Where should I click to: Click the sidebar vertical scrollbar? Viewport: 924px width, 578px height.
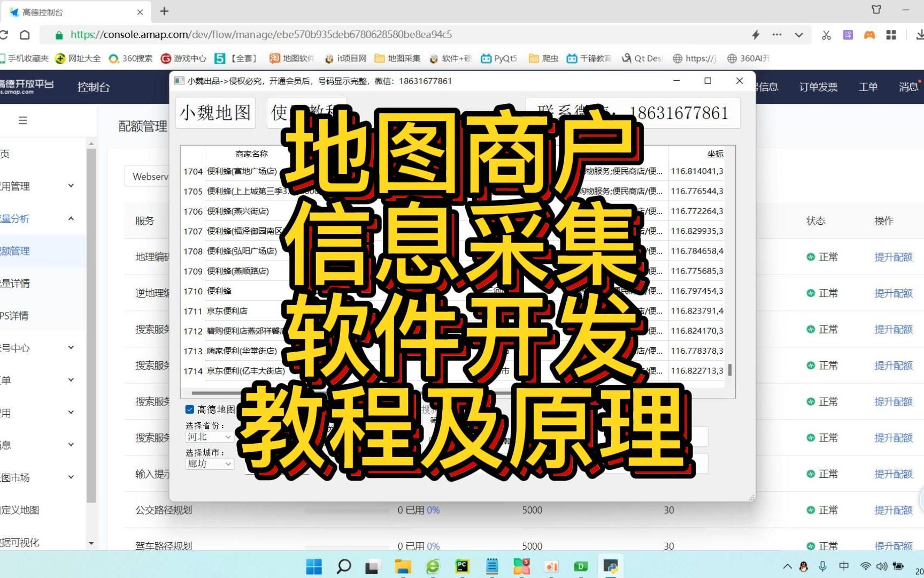tap(91, 325)
